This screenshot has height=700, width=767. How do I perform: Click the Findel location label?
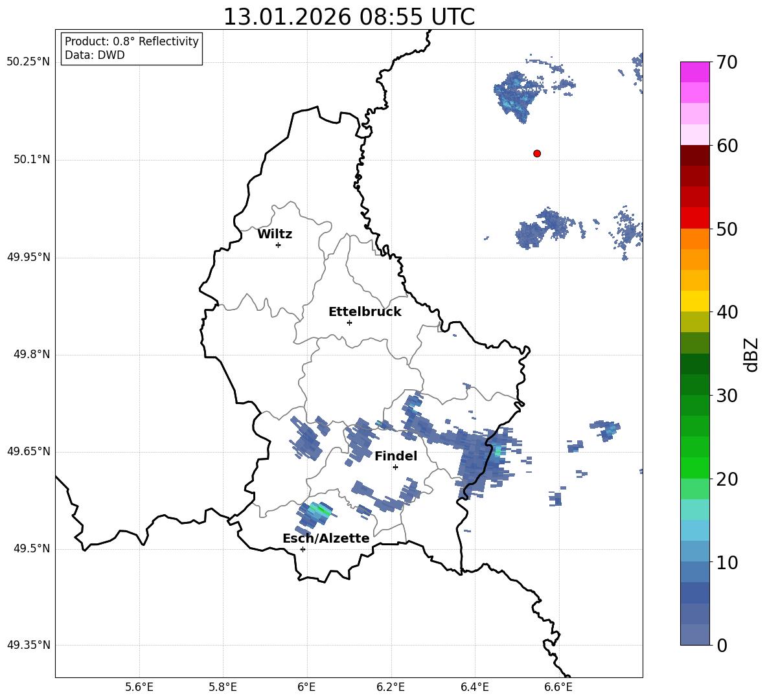click(396, 456)
